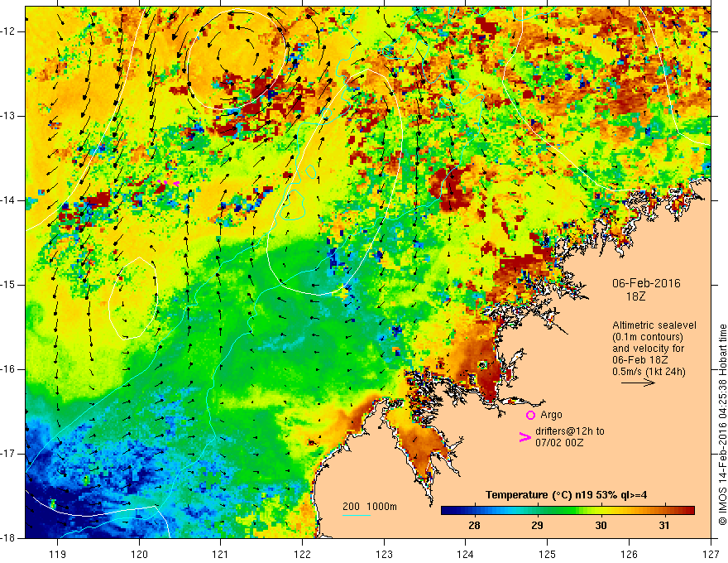Click the latitude axis label -17
This screenshot has height=563, width=728.
pyautogui.click(x=9, y=454)
